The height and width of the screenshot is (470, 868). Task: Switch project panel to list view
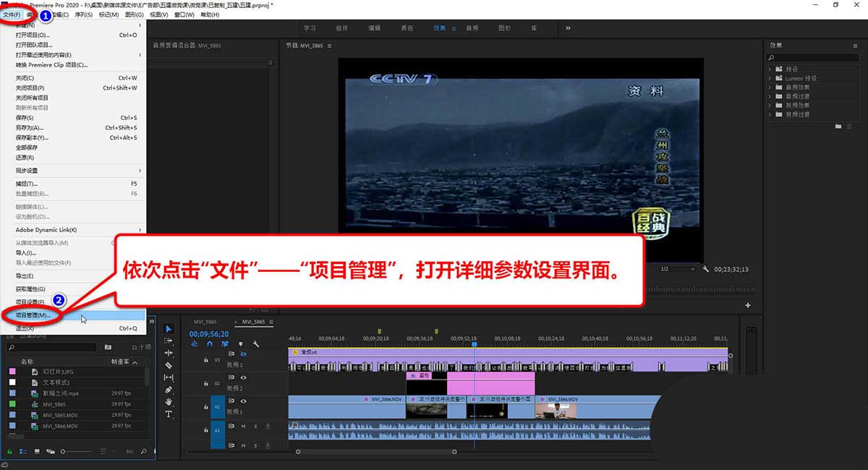click(x=24, y=451)
